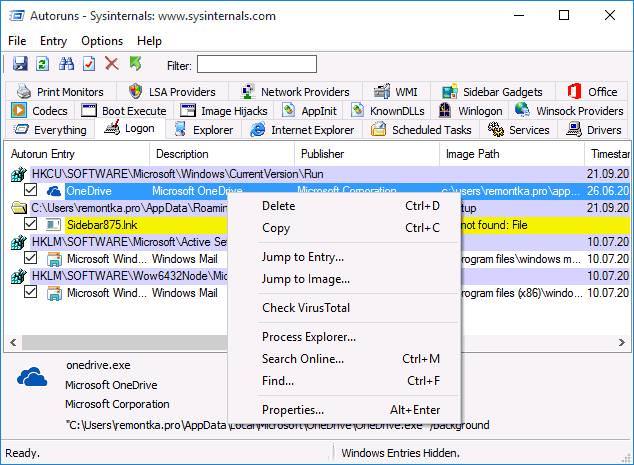Uncheck the Sidebar875.lnk entry checkbox
The height and width of the screenshot is (465, 634).
(x=30, y=224)
